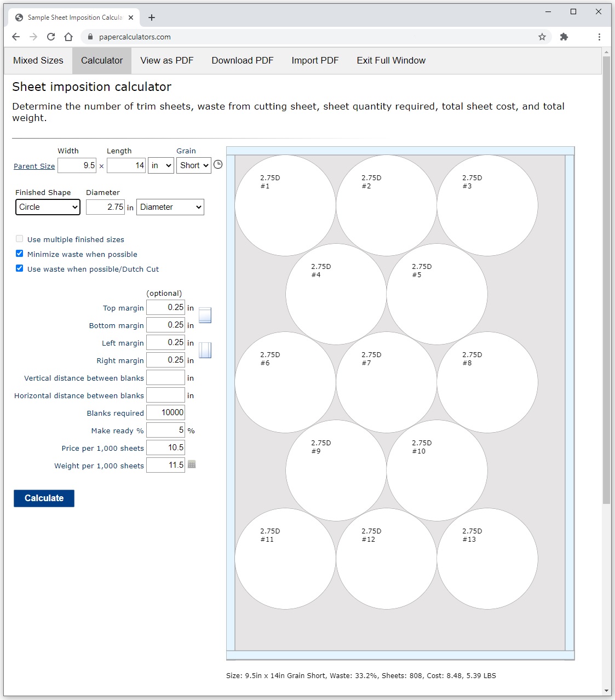Enable Use multiple finished sizes checkbox

(x=20, y=239)
